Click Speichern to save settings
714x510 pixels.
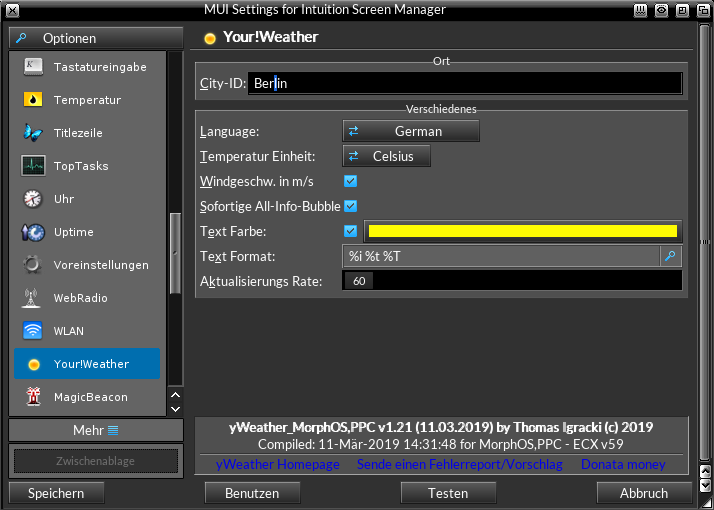tap(56, 493)
